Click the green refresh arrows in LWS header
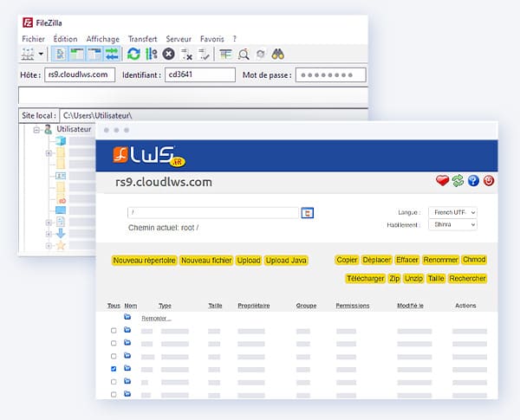The height and width of the screenshot is (420, 520). [x=458, y=181]
